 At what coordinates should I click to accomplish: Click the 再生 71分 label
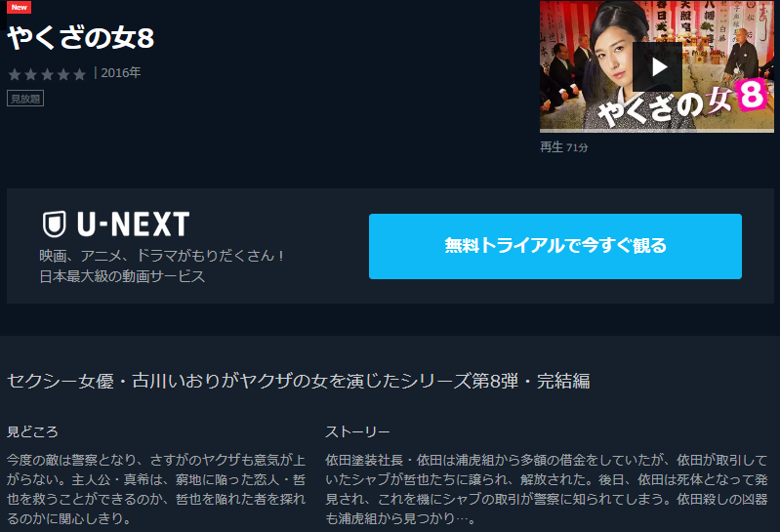(x=564, y=147)
